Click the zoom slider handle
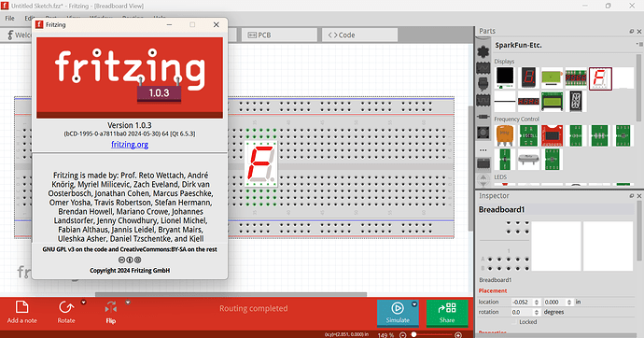 coord(414,334)
